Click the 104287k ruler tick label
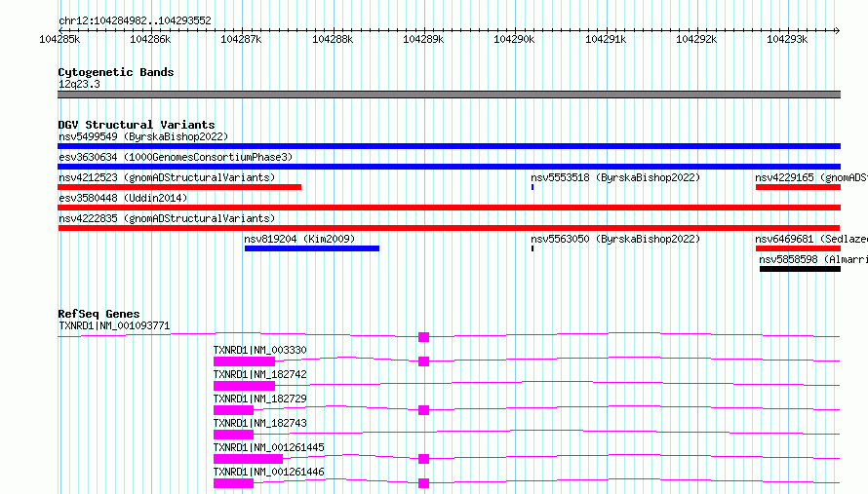This screenshot has width=868, height=494. click(x=241, y=39)
